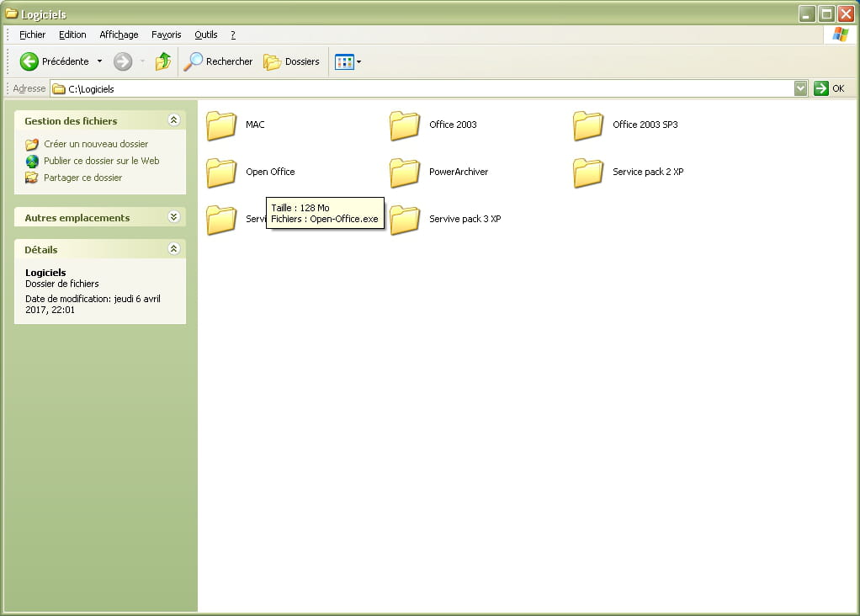The width and height of the screenshot is (860, 616).
Task: Click the up-one-level folder icon
Action: [163, 61]
